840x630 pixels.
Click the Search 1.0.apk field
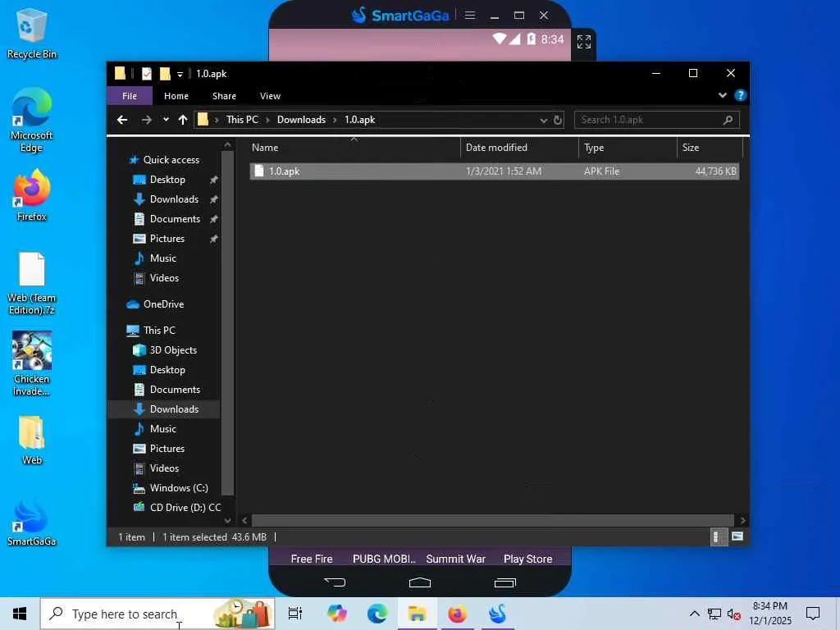pyautogui.click(x=657, y=120)
